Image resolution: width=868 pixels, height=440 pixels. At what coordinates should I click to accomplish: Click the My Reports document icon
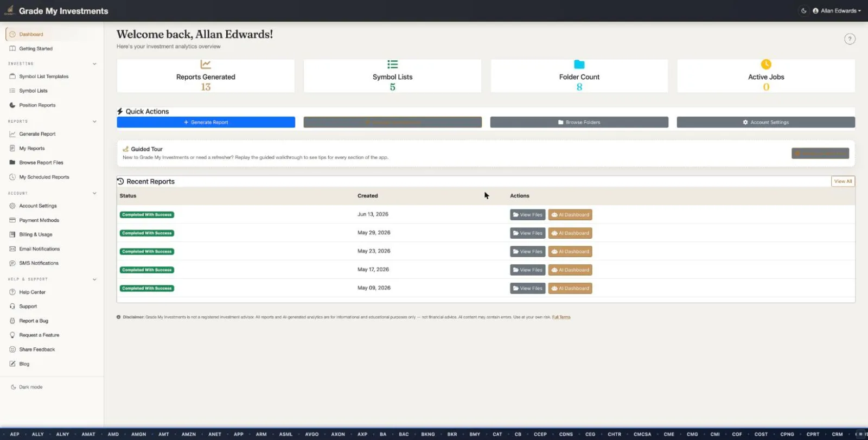(12, 148)
